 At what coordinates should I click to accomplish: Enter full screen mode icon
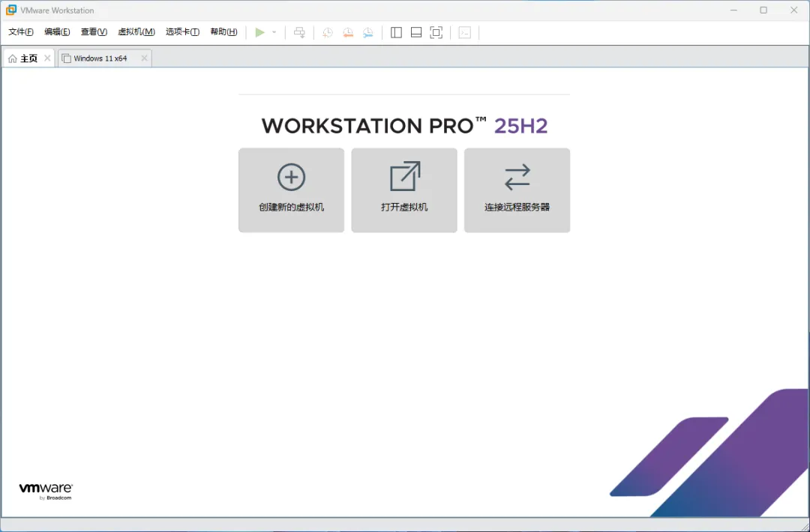[436, 32]
